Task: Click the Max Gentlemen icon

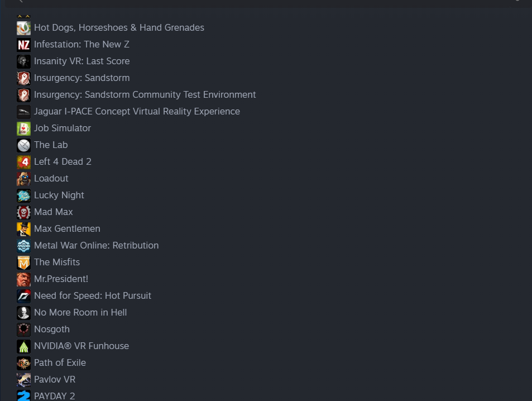Action: coord(23,229)
